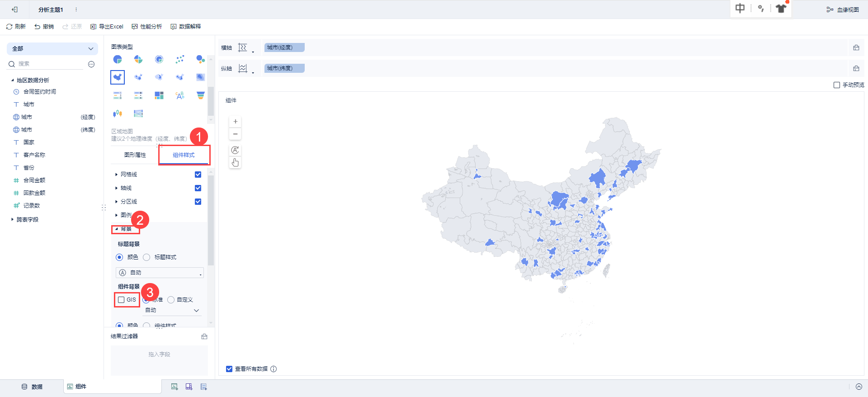Select the 标题样式 radio button

146,257
